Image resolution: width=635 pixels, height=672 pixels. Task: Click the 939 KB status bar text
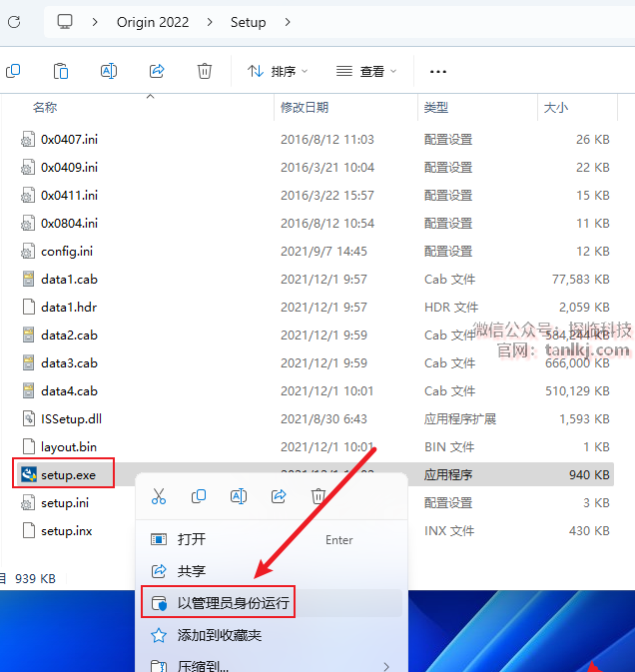click(36, 578)
